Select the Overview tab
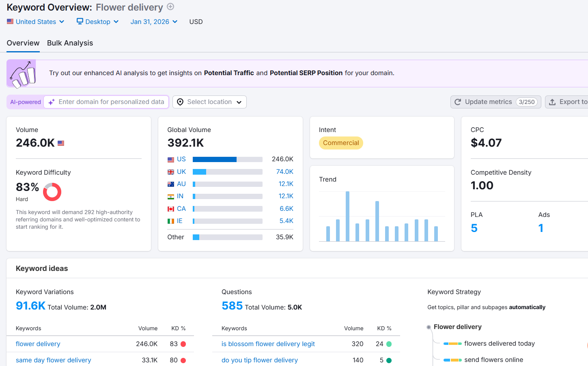This screenshot has width=588, height=366. pos(23,43)
